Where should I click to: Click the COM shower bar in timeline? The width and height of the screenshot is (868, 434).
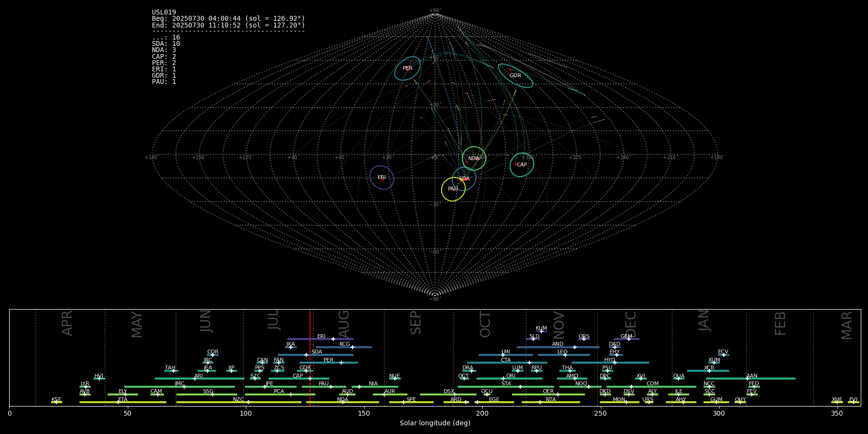click(651, 387)
